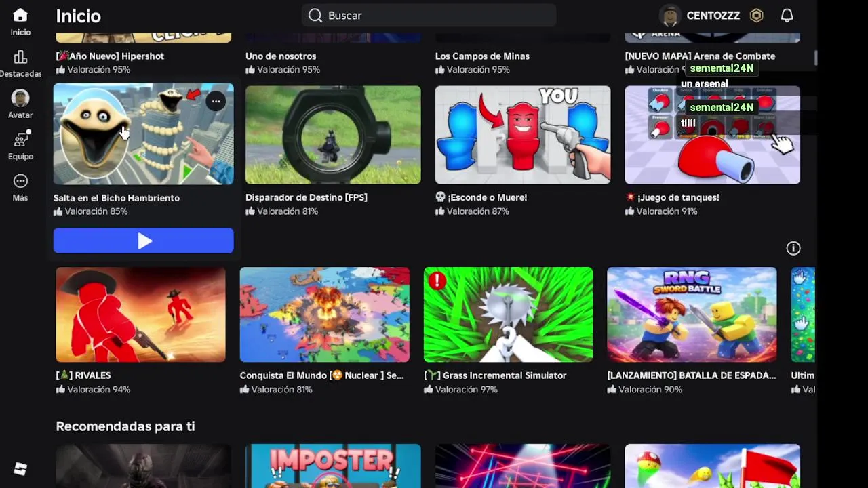
Task: Click Valoración 91% under Juego de tanques
Action: 661,211
